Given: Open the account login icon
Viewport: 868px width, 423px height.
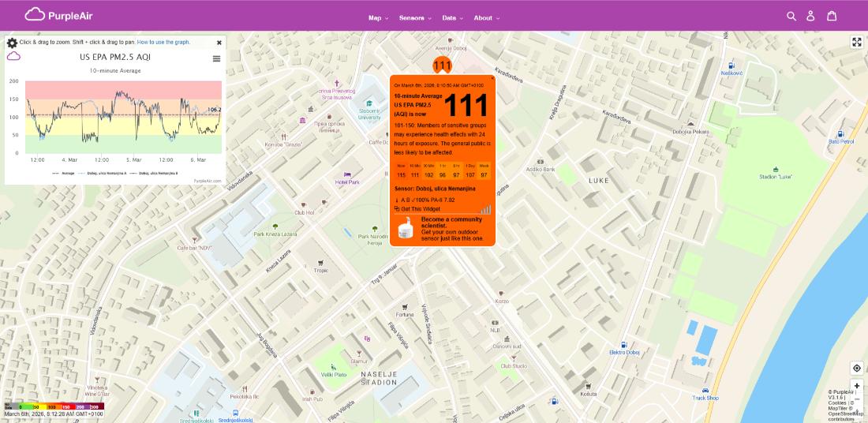Looking at the screenshot, I should [x=810, y=16].
